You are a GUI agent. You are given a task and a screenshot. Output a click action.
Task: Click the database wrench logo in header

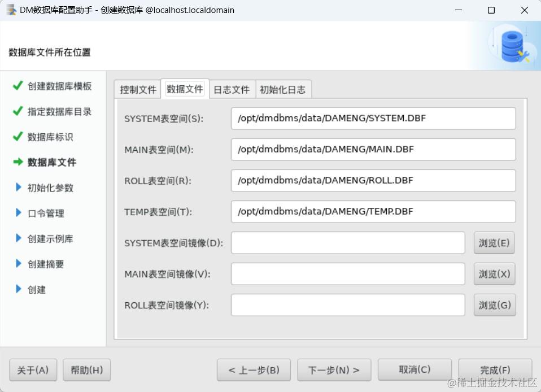tap(514, 46)
